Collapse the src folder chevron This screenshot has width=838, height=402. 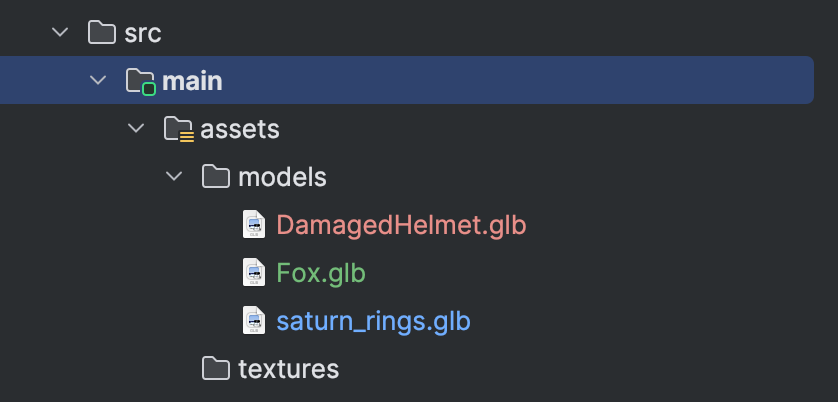[x=60, y=33]
